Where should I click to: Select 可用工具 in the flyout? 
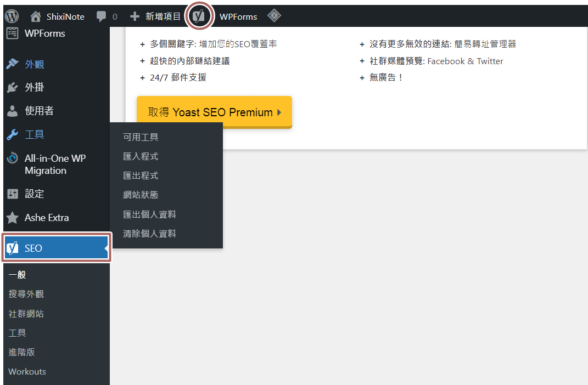141,137
